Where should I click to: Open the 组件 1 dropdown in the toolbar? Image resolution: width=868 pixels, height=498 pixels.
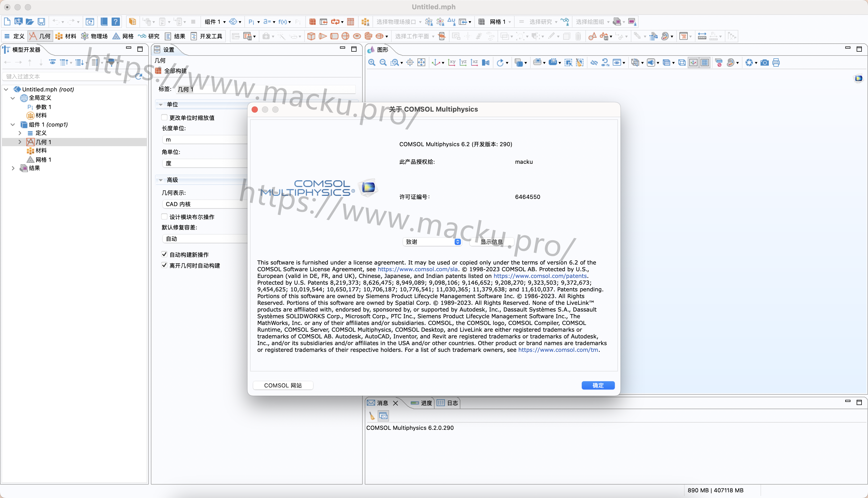(x=215, y=22)
